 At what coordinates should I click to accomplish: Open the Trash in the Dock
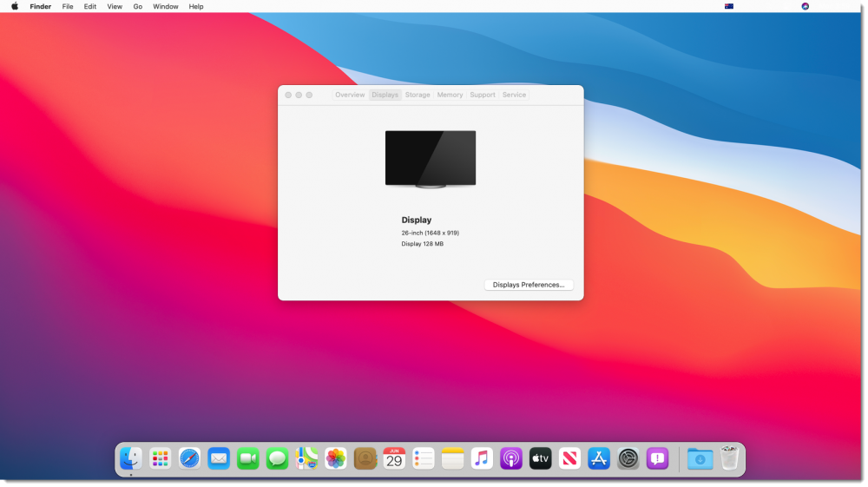coord(730,458)
